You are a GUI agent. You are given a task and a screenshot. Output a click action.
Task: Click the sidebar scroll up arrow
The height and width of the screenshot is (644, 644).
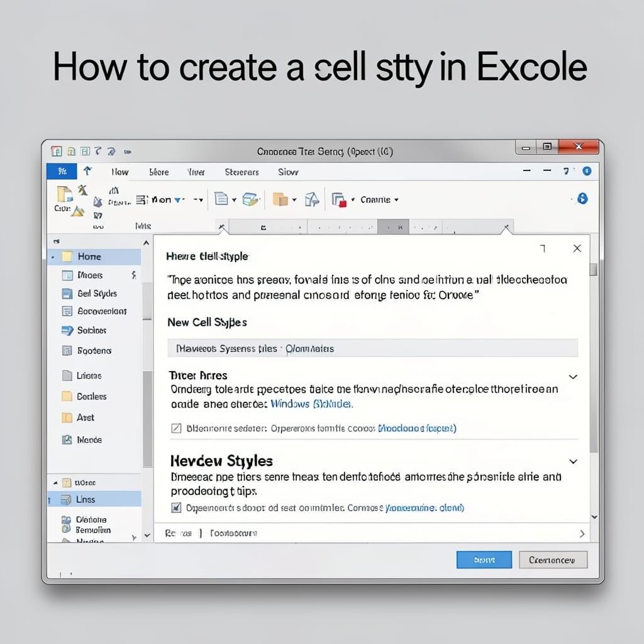point(146,243)
